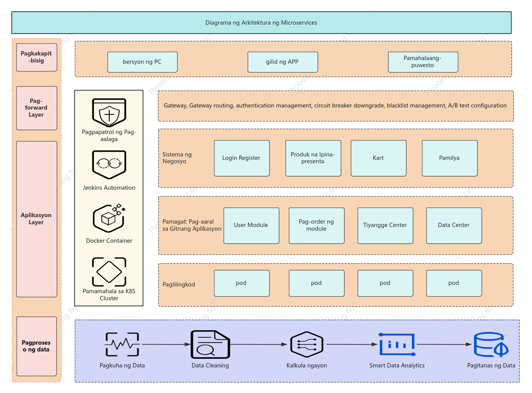Select the K8S Cluster management icon
532x393 pixels.
pyautogui.click(x=109, y=272)
